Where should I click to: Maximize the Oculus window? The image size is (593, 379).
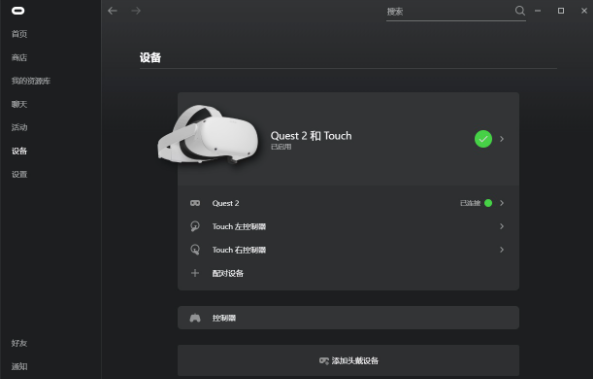click(561, 11)
